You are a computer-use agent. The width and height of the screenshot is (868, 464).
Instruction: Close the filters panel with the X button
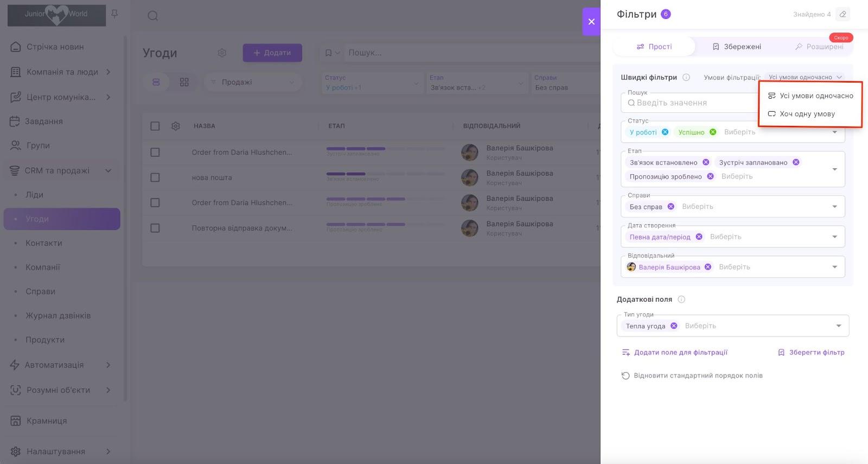[x=591, y=22]
